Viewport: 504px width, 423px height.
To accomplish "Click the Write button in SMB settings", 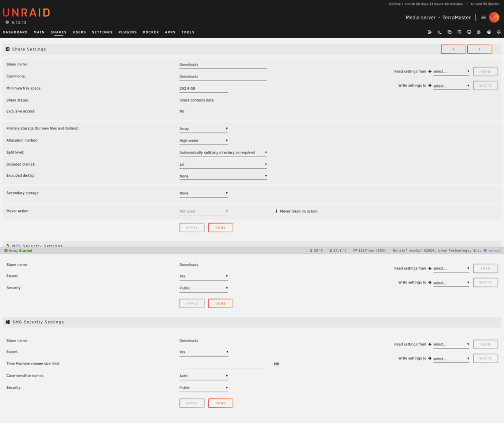I will point(485,358).
